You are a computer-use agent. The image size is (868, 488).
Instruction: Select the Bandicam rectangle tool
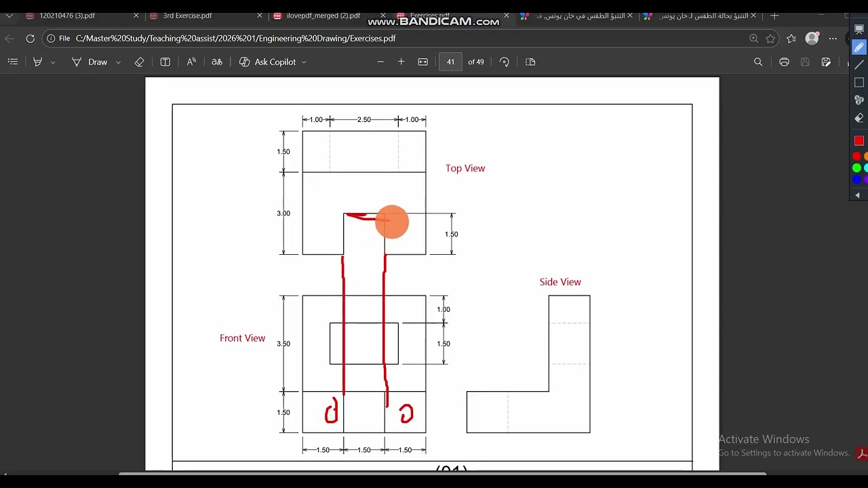pyautogui.click(x=859, y=83)
